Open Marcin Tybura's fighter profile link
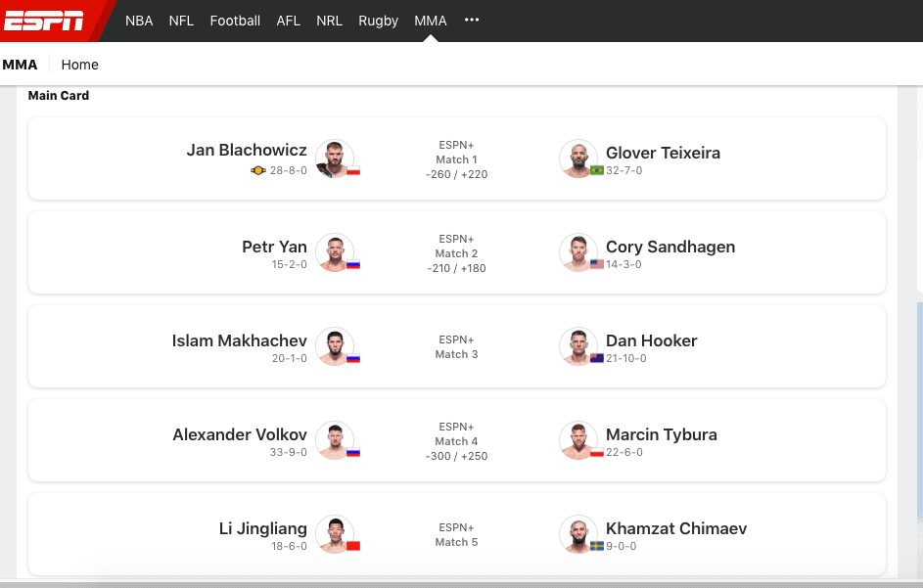The image size is (923, 588). pos(662,434)
